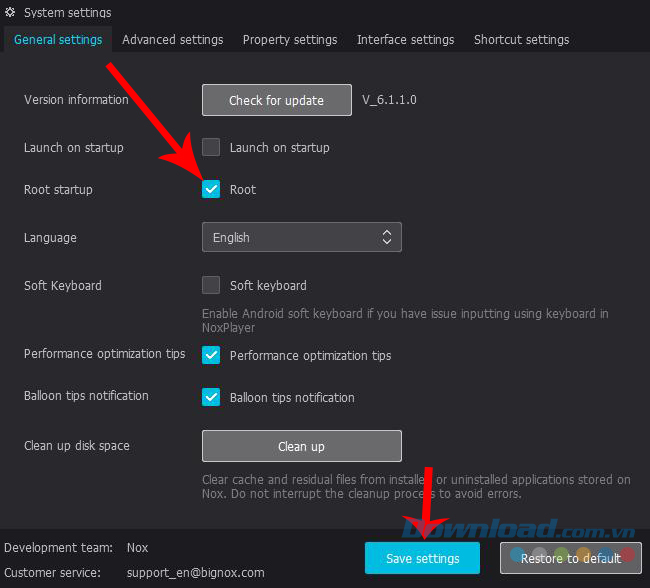Open the Shortcut settings tab
This screenshot has height=588, width=650.
click(x=521, y=40)
